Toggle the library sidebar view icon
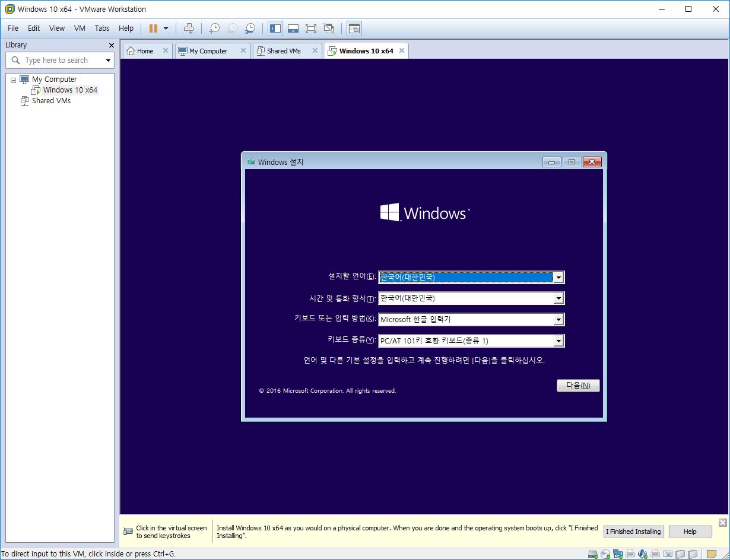 [275, 28]
